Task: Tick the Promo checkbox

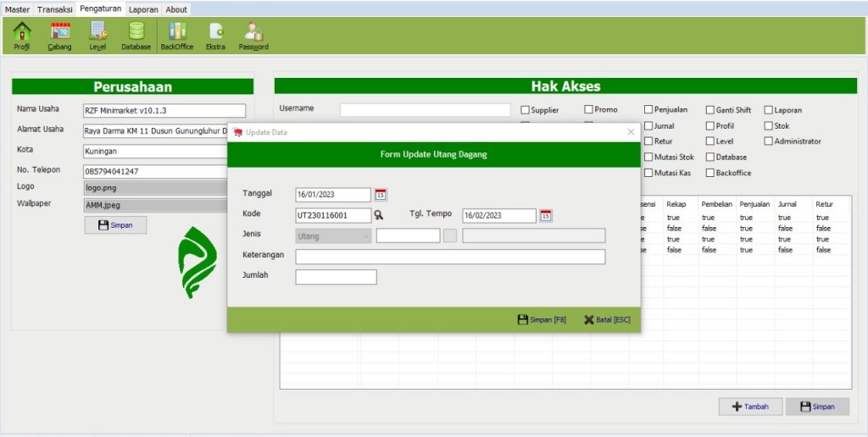Action: pyautogui.click(x=588, y=109)
